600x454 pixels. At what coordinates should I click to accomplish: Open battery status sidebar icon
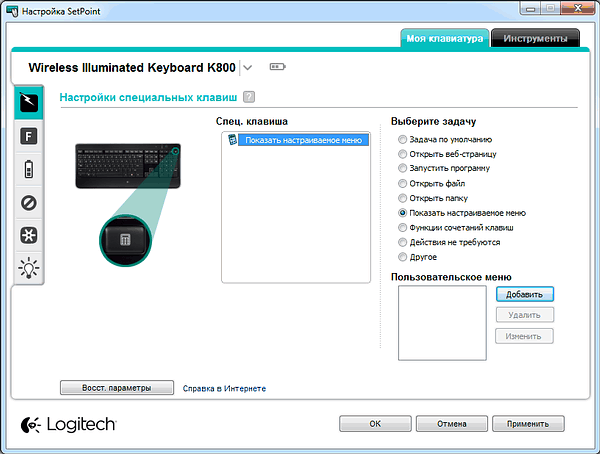29,169
